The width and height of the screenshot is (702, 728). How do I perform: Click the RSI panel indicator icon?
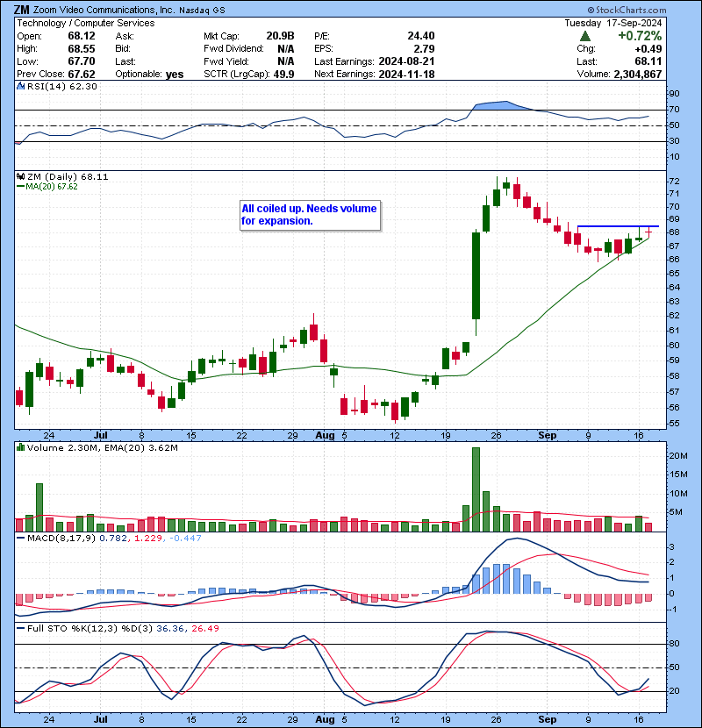(20, 86)
